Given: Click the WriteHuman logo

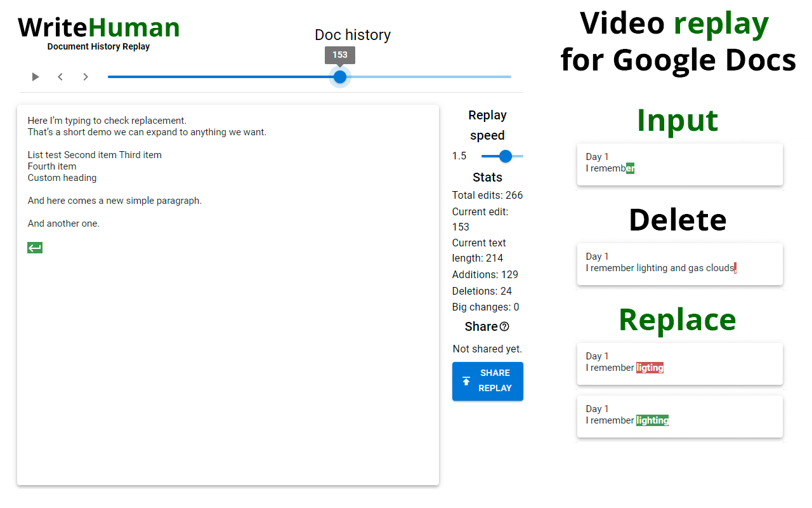Looking at the screenshot, I should point(98,27).
